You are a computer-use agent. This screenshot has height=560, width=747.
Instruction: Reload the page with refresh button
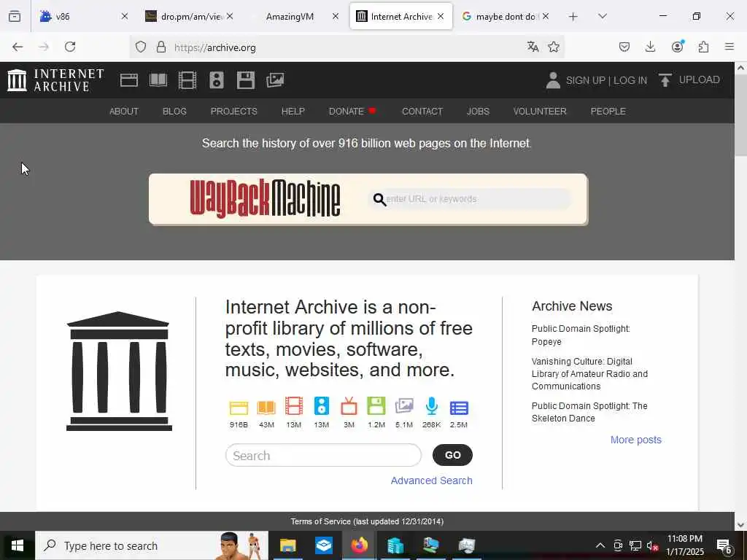70,47
